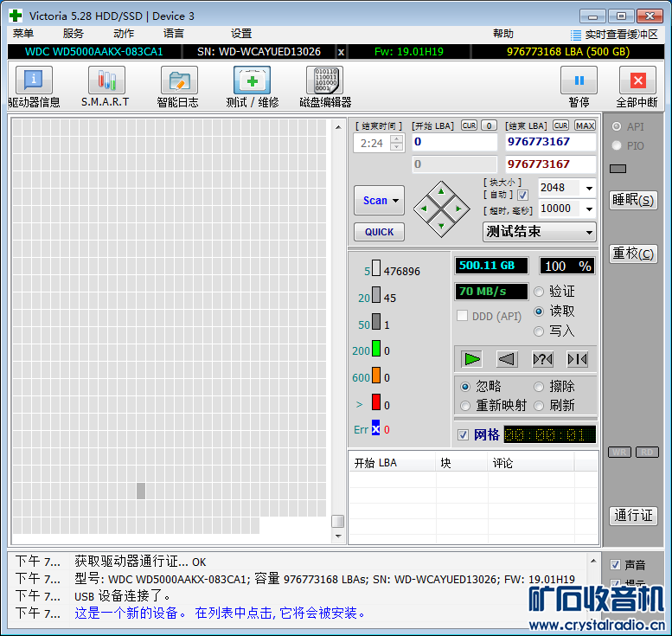Click MAX button for end LBA
672x636 pixels.
click(x=585, y=125)
